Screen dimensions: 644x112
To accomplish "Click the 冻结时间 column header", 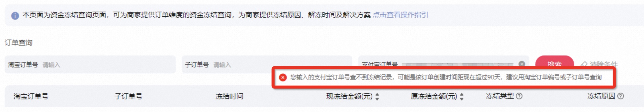I will click(x=229, y=96).
